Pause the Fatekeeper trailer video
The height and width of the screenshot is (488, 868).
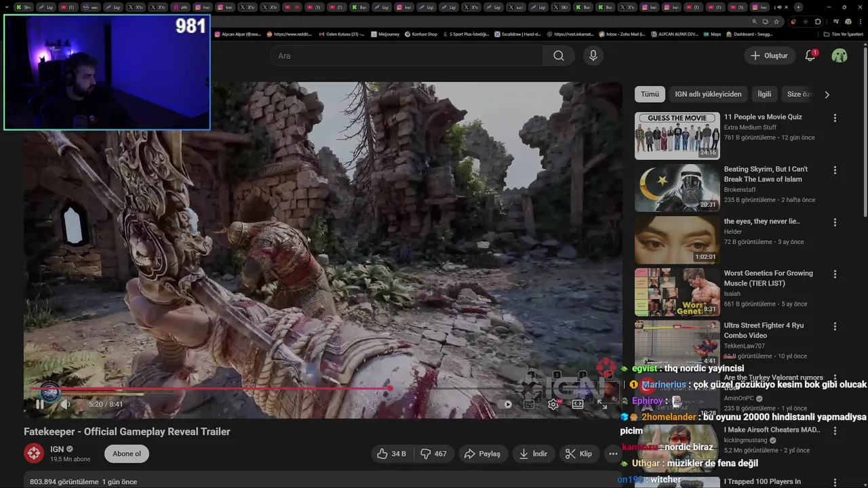click(40, 404)
